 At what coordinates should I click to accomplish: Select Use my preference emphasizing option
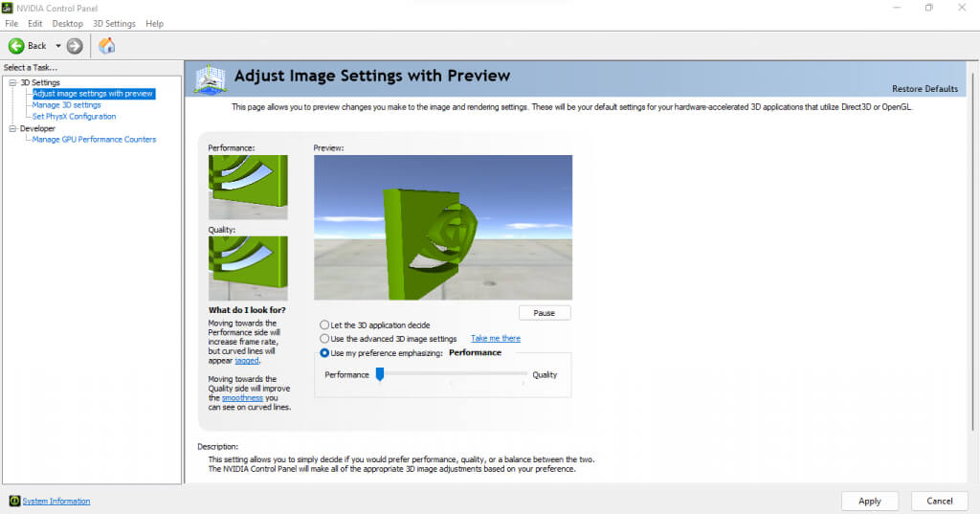click(x=324, y=352)
